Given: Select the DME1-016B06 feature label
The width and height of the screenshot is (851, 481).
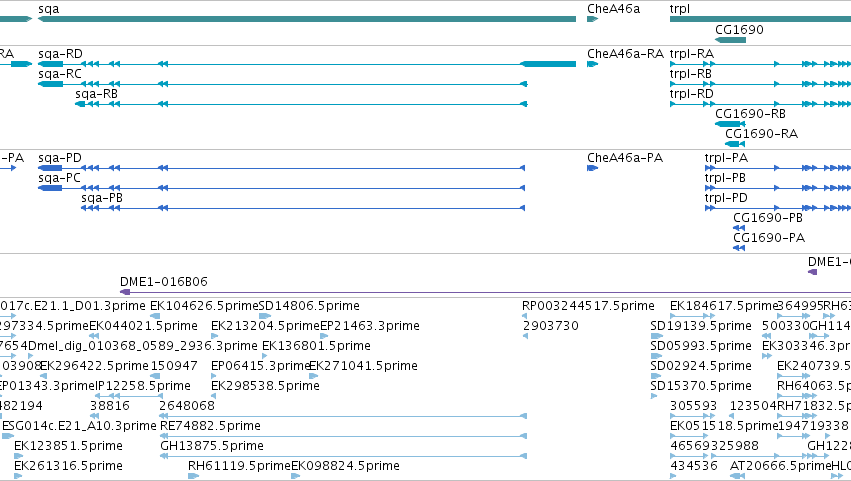Looking at the screenshot, I should (x=164, y=282).
